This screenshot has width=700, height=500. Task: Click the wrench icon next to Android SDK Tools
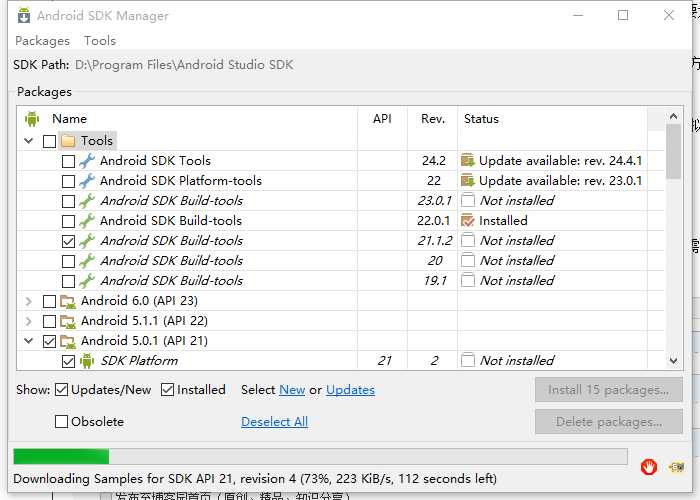tap(87, 161)
